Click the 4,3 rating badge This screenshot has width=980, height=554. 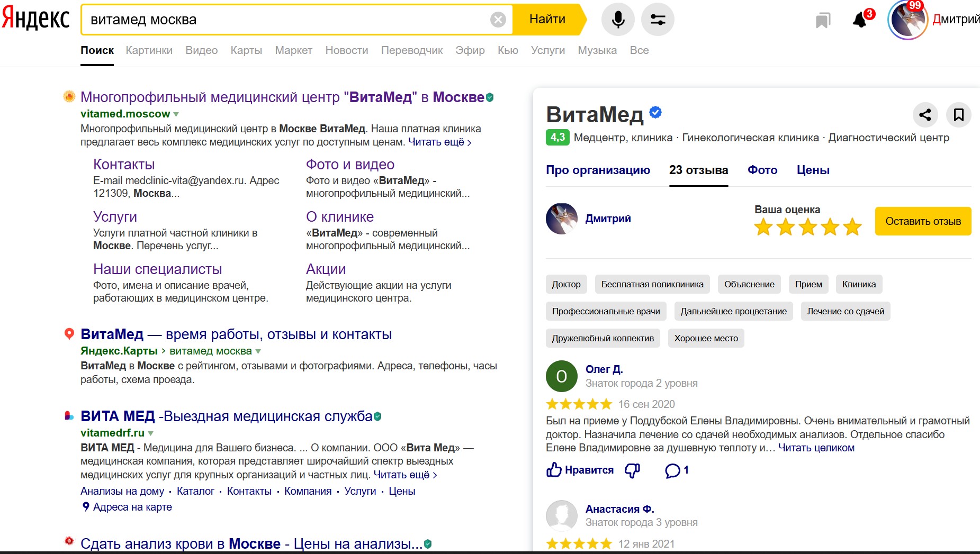558,138
